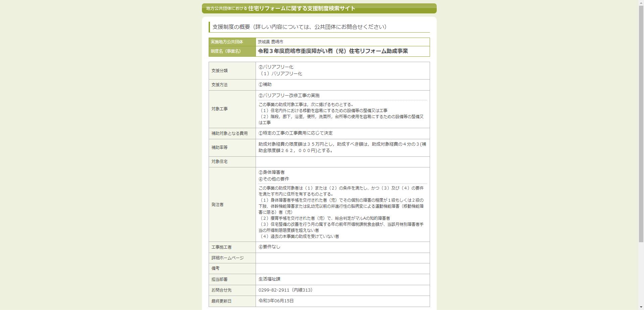Select the row label 備考
This screenshot has width=644, height=310.
pos(215,268)
